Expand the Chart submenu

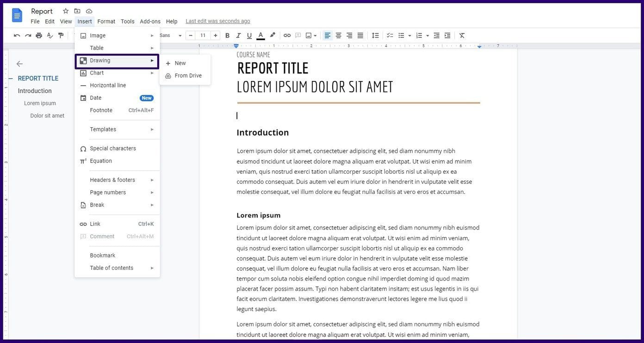[x=117, y=73]
